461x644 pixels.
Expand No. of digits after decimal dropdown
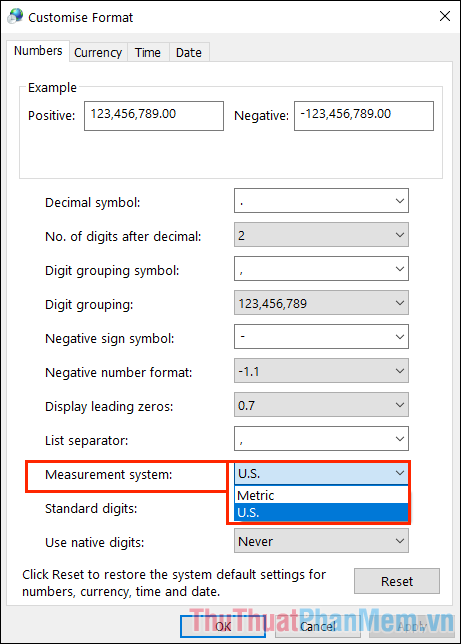point(321,235)
